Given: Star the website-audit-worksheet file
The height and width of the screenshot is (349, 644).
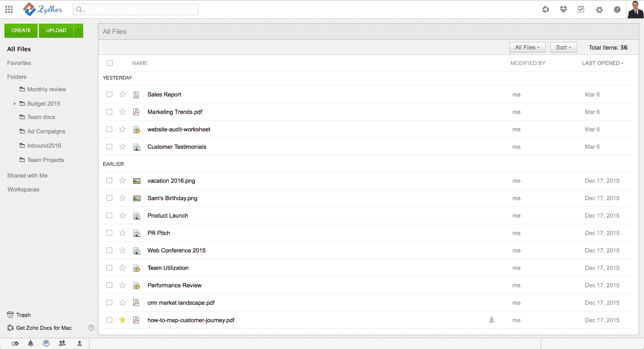Looking at the screenshot, I should point(123,129).
